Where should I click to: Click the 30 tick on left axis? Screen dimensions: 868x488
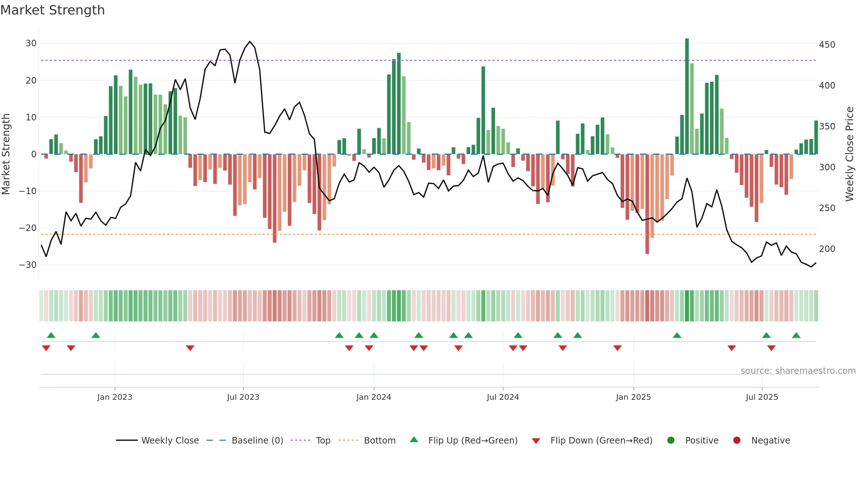31,43
